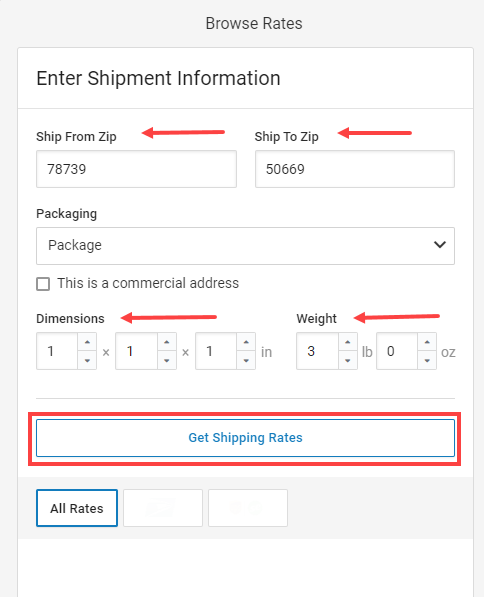Focus the Ship To Zip field
This screenshot has height=597, width=484.
(x=355, y=169)
